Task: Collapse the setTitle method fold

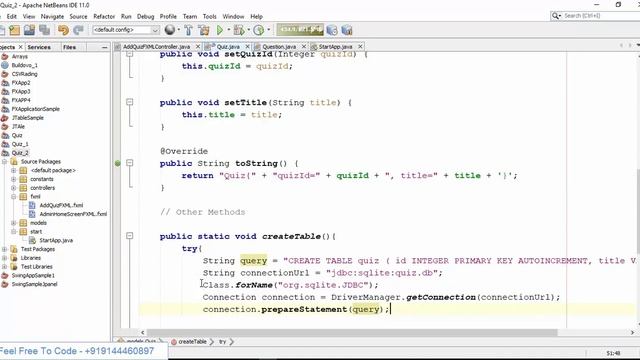Action: pyautogui.click(x=130, y=102)
